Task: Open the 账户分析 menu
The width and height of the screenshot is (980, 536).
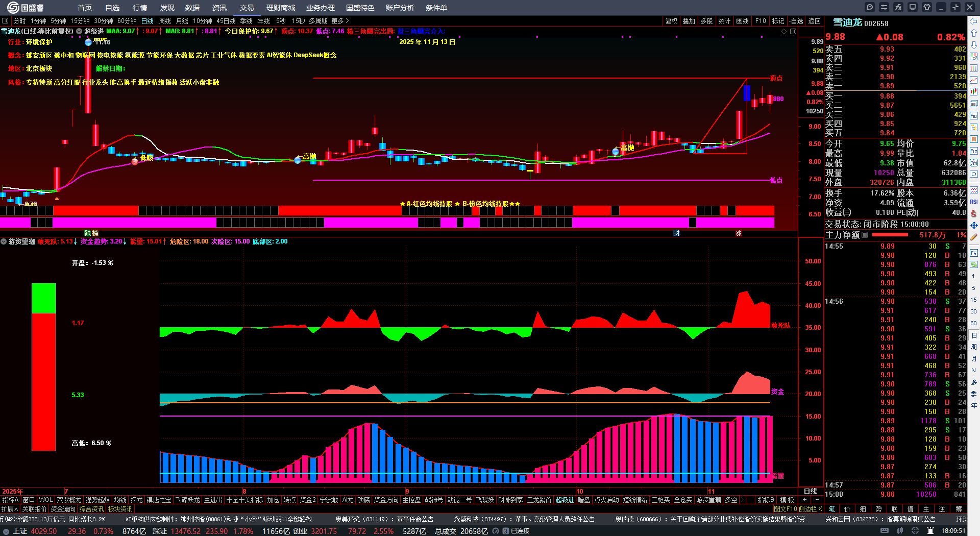Action: pyautogui.click(x=400, y=8)
